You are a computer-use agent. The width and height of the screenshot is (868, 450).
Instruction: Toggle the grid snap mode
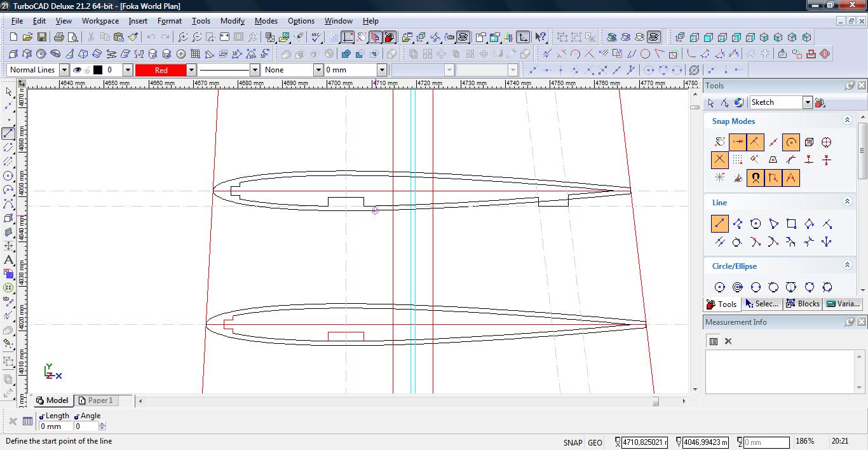tap(737, 160)
